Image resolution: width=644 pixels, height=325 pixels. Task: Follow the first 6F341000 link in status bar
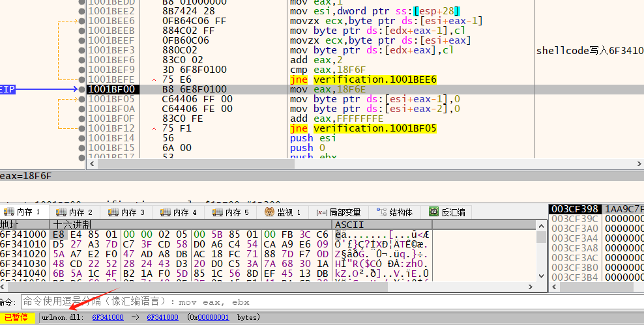108,317
